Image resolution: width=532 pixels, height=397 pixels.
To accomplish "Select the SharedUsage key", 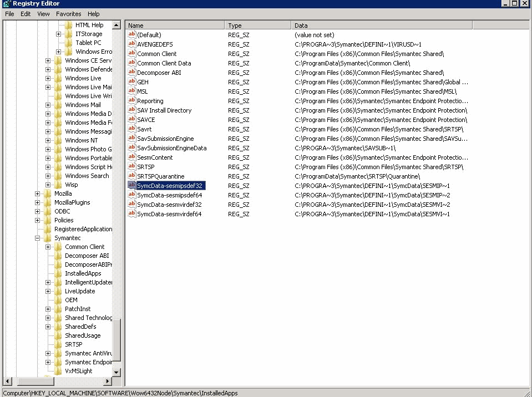I will 83,335.
